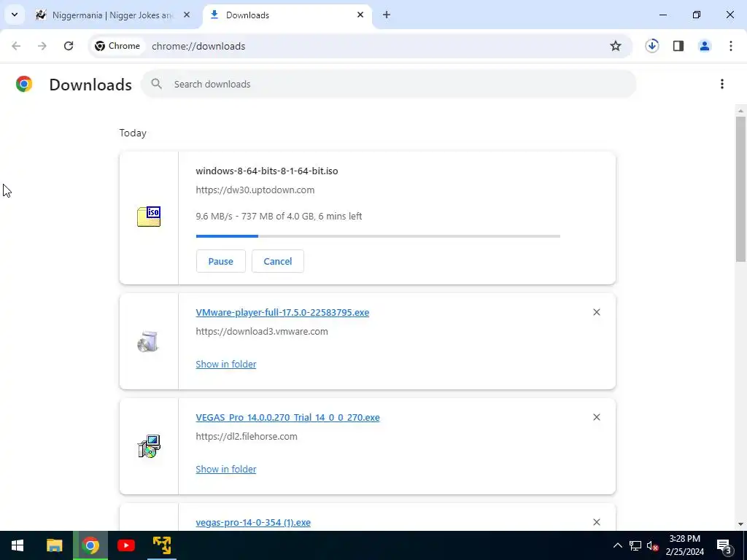The image size is (747, 560).
Task: Click the Chrome logo beside Downloads heading
Action: click(x=24, y=84)
